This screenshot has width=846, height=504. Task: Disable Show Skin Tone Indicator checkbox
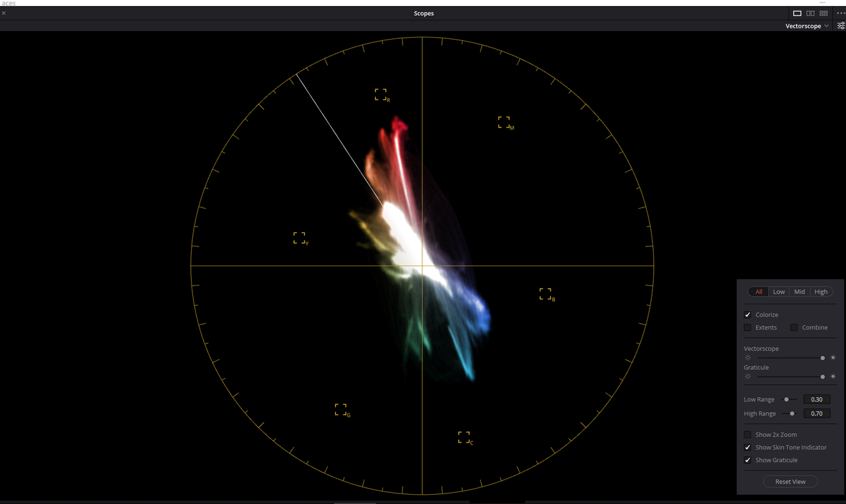(x=748, y=447)
